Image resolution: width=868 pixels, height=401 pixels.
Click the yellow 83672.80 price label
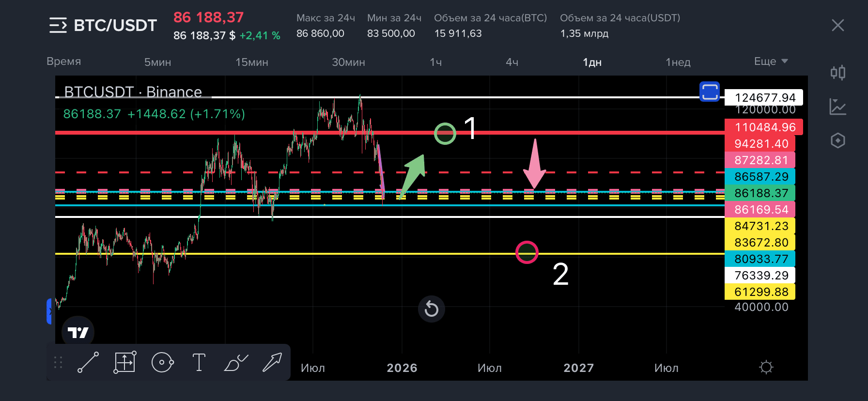point(760,242)
